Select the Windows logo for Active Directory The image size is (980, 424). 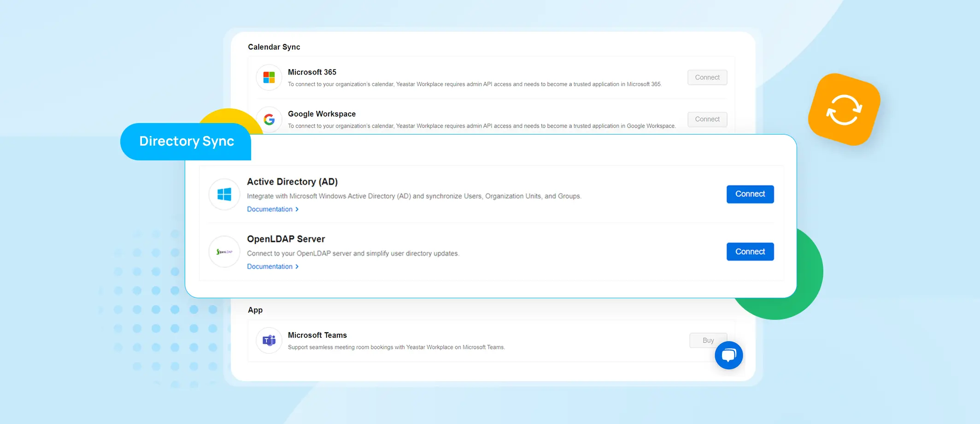coord(224,194)
